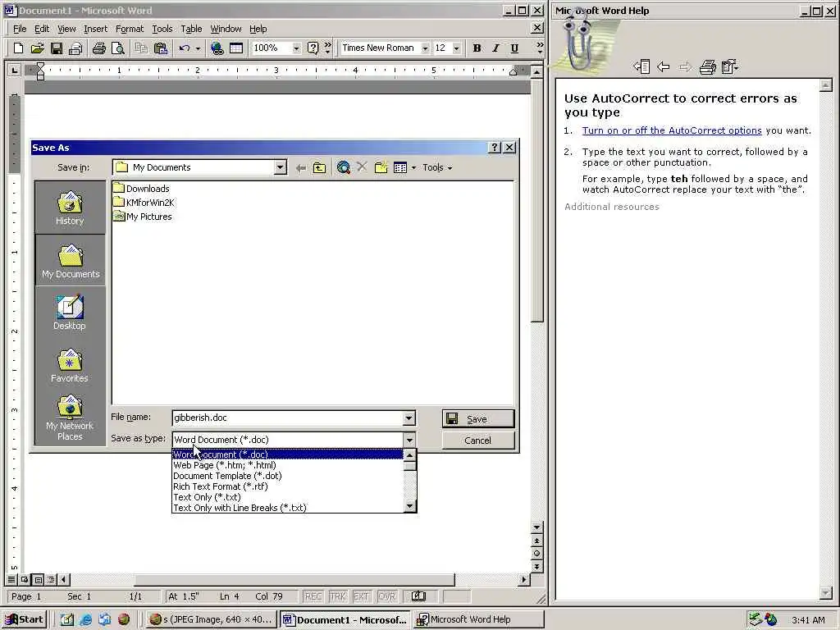Toggle OVR overtype mode in status bar
This screenshot has width=840, height=630.
point(386,596)
